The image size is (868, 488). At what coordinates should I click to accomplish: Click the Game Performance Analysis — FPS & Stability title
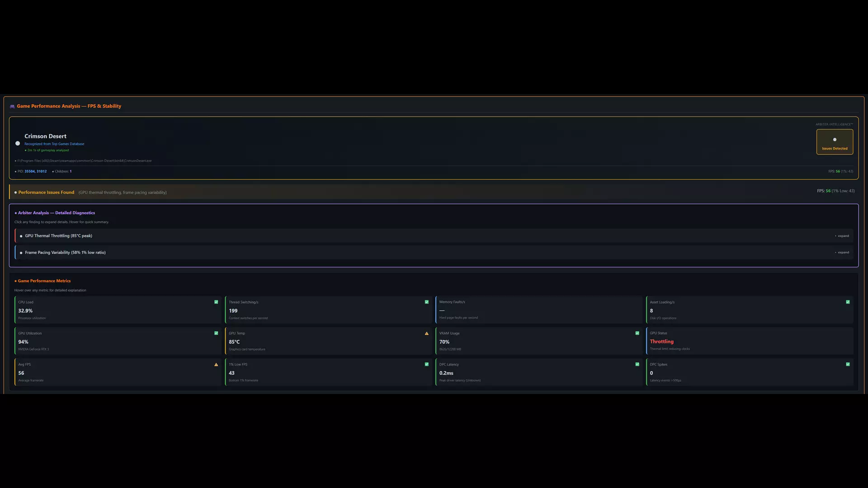point(69,106)
